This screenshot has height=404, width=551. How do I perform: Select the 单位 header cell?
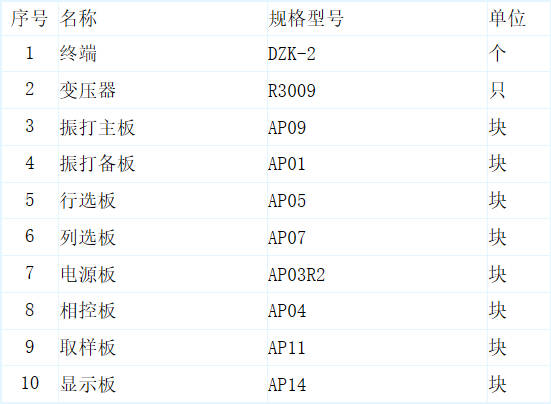519,18
